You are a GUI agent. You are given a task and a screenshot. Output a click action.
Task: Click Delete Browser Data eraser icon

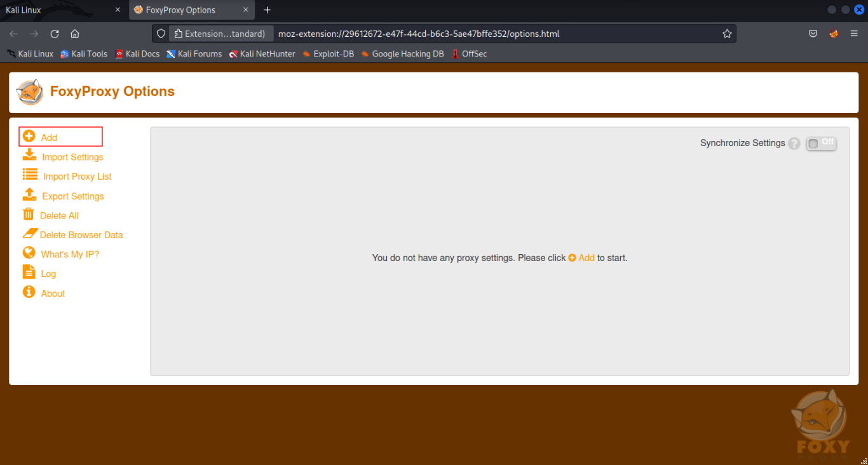tap(30, 234)
